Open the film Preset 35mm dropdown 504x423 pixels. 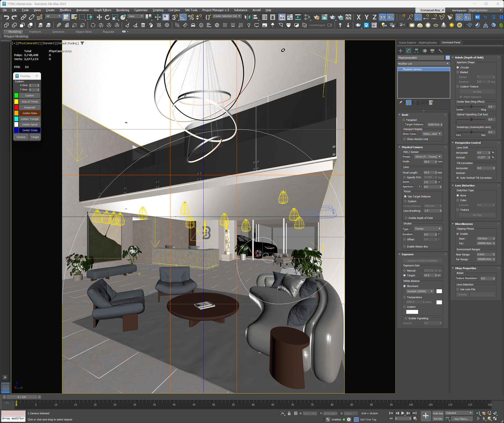click(428, 157)
